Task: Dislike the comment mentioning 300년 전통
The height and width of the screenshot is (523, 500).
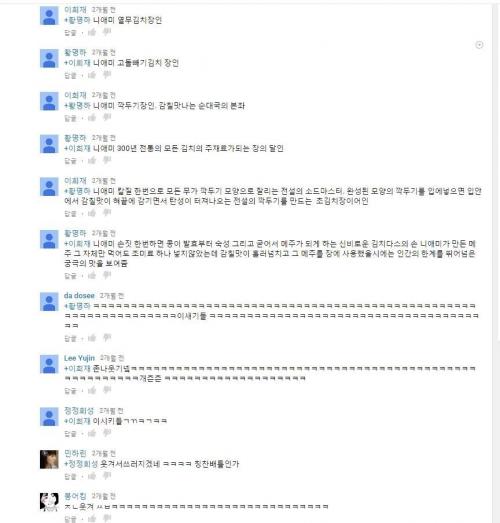Action: tap(106, 160)
